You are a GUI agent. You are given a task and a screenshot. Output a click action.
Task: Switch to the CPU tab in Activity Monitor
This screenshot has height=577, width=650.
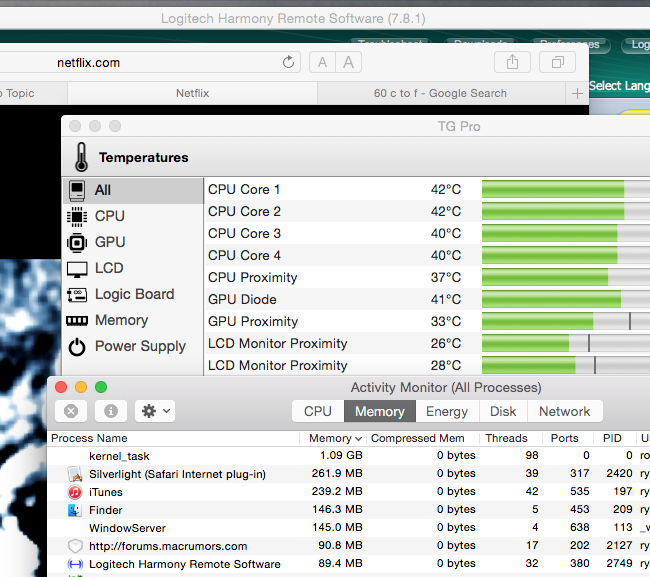318,411
